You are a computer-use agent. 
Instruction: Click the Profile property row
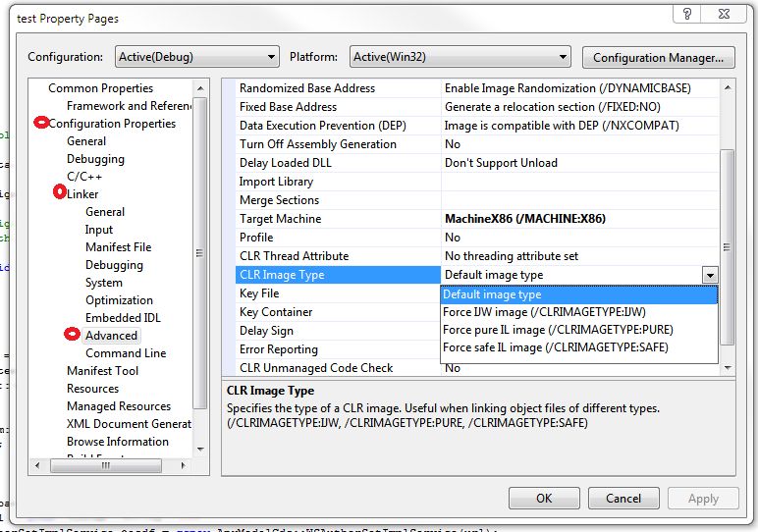[x=256, y=238]
